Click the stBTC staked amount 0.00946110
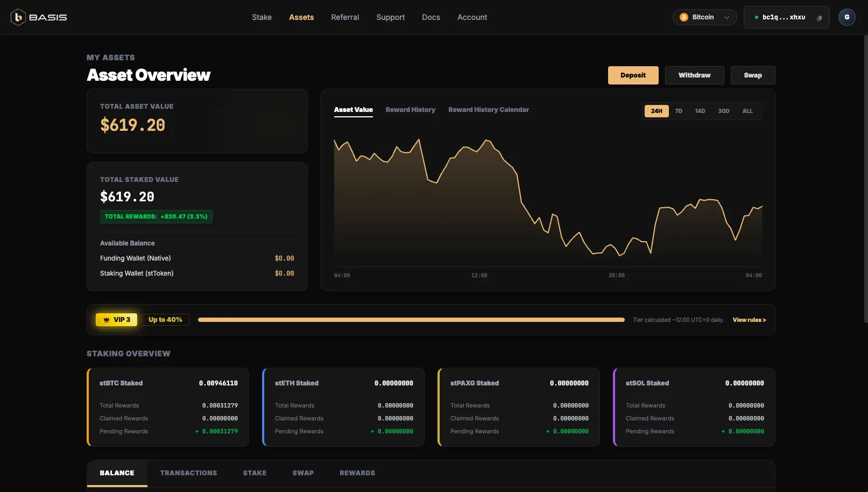The width and height of the screenshot is (868, 492). [218, 383]
